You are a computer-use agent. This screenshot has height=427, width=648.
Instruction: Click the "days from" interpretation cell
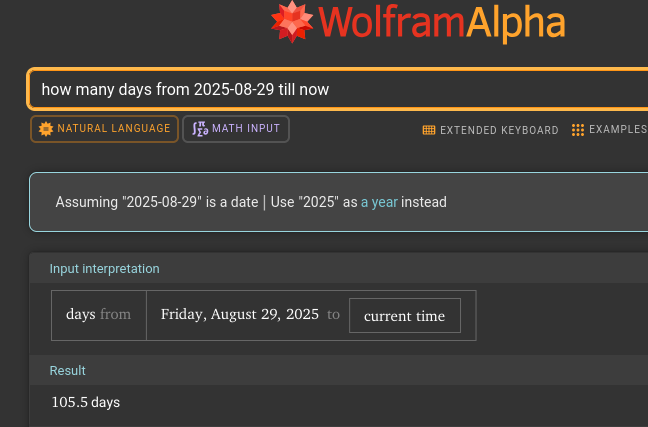point(98,315)
